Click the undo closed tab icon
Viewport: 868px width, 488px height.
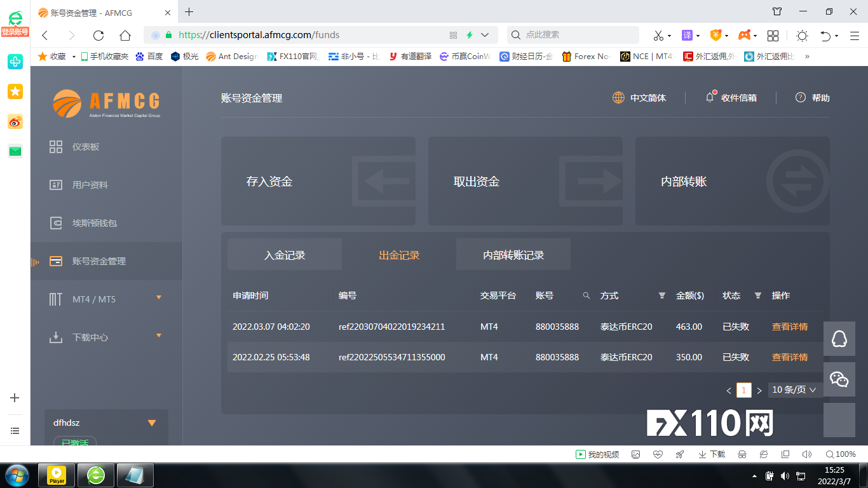(x=825, y=36)
